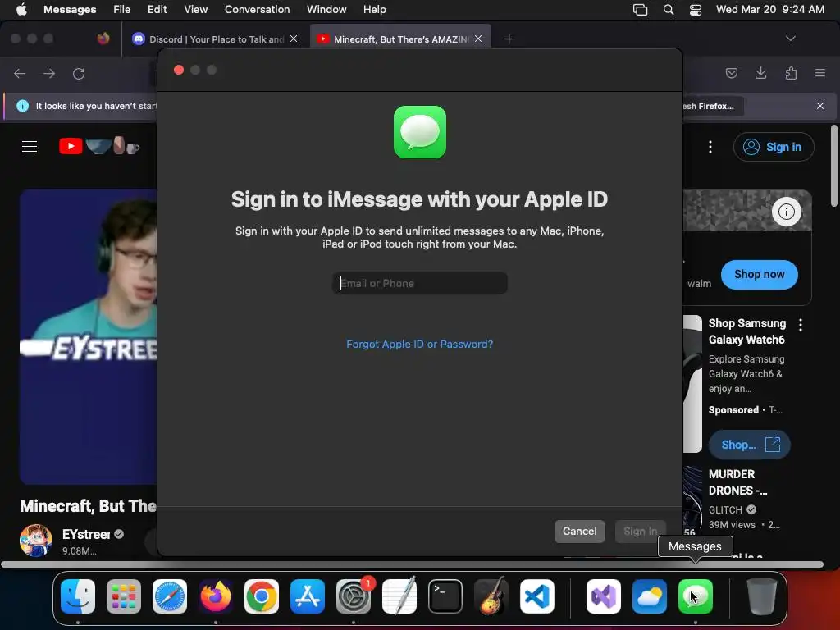Click YouTube Sign in button
840x630 pixels.
(x=774, y=147)
